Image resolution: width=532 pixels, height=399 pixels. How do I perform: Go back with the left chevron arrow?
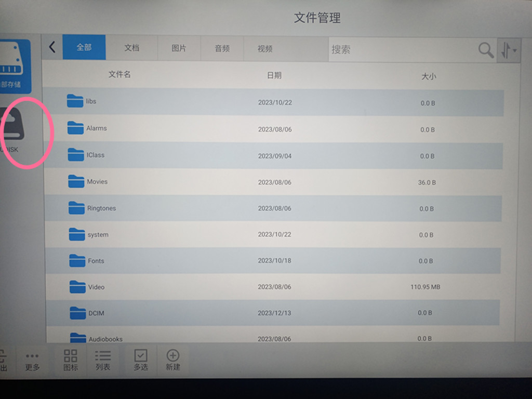tap(52, 47)
